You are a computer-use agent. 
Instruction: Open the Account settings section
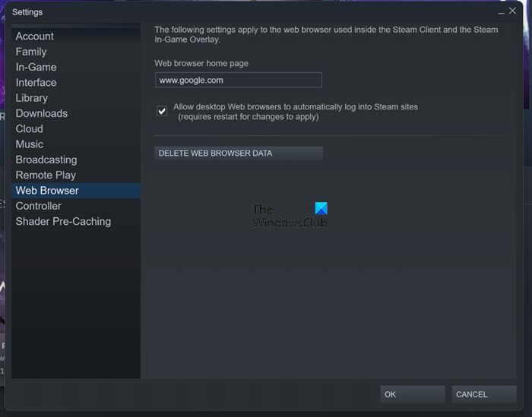click(35, 36)
